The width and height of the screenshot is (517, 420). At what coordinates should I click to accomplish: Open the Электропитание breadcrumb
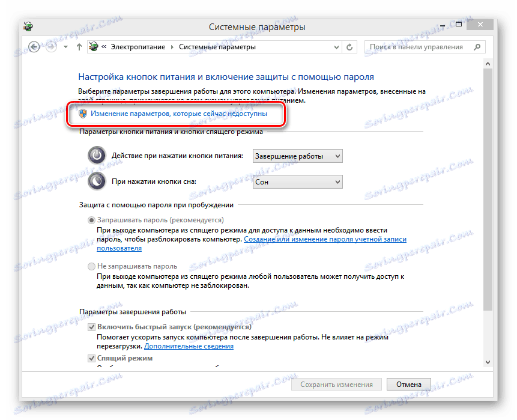coord(138,47)
